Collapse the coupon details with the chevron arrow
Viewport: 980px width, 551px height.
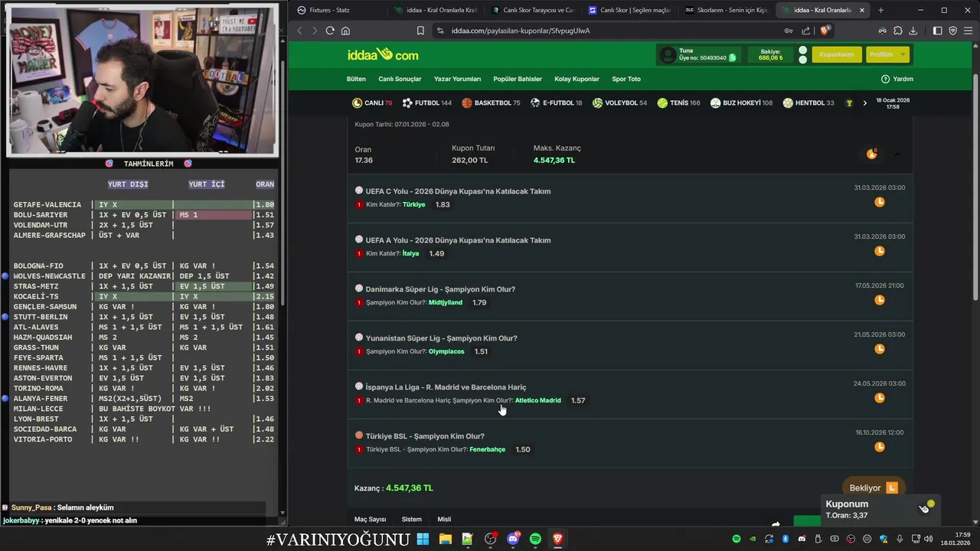click(x=897, y=155)
